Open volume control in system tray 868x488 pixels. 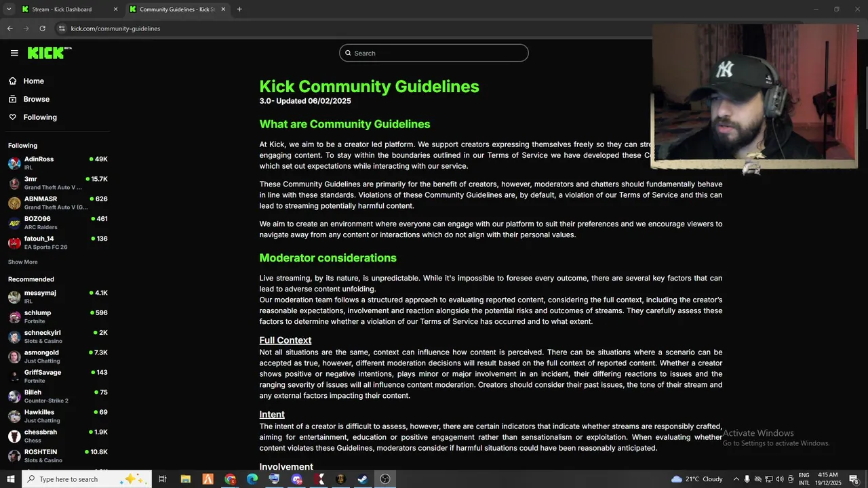click(780, 479)
